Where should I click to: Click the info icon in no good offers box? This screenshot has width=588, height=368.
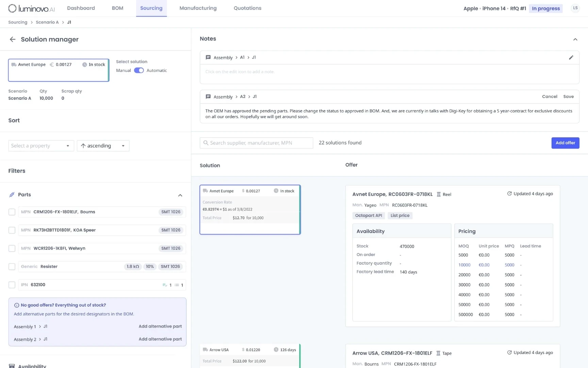coord(17,305)
